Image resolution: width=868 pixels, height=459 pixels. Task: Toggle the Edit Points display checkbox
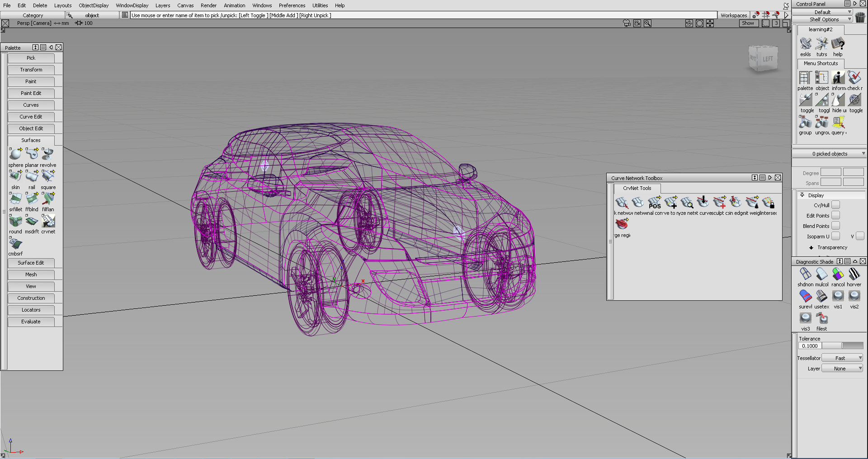pyautogui.click(x=835, y=215)
